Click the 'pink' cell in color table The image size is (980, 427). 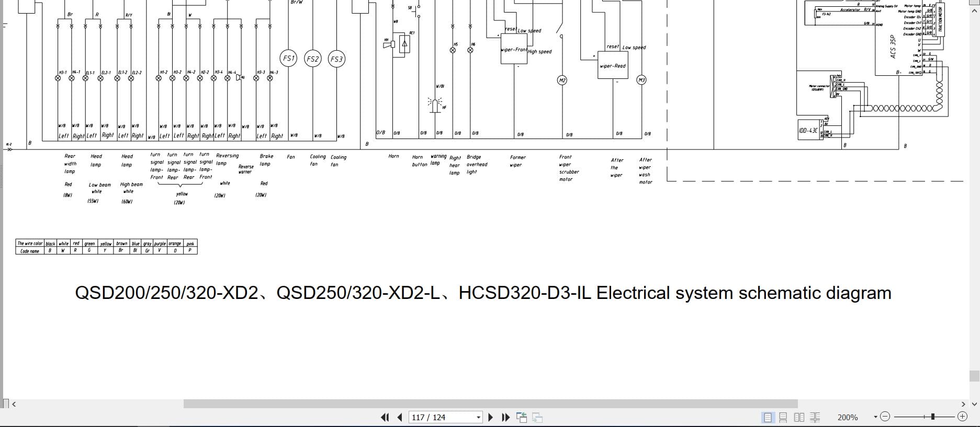pos(190,244)
